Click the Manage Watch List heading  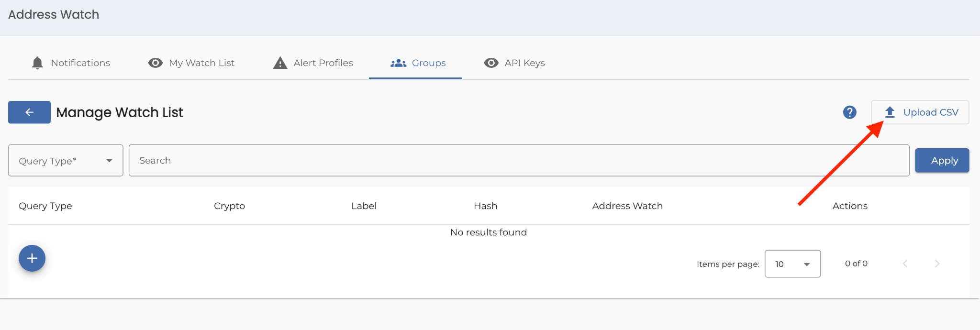[x=120, y=112]
